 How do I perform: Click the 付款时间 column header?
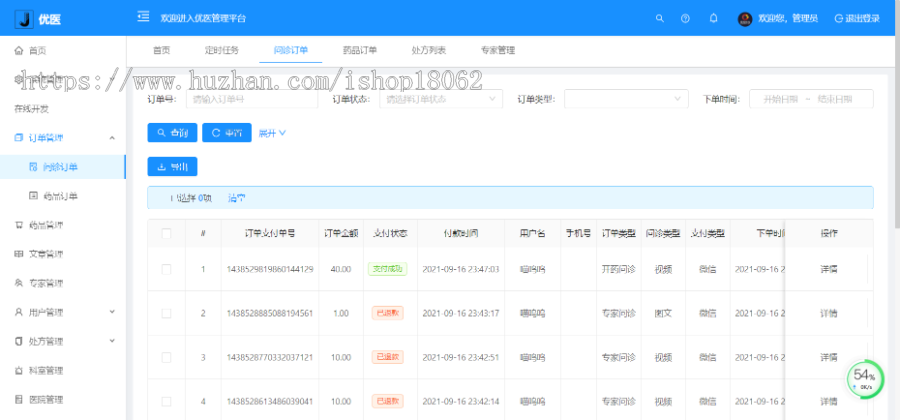461,234
